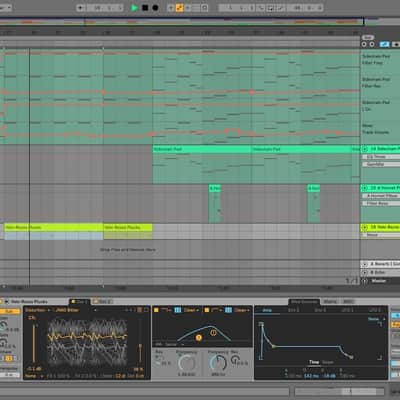Click the Filter Freq automation lane label

tap(373, 63)
